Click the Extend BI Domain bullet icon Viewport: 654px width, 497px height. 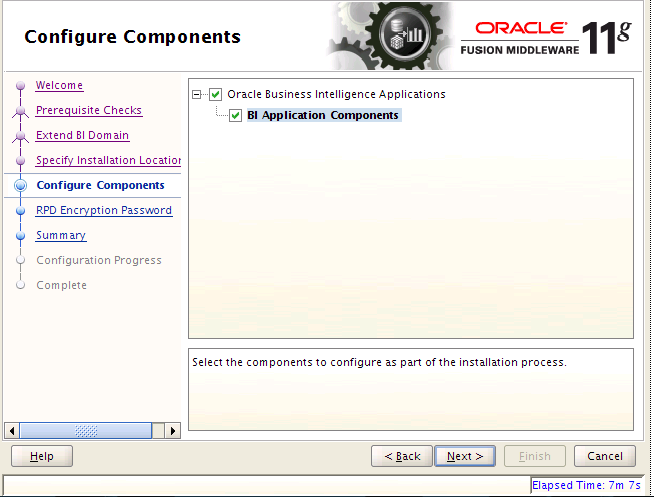coord(20,136)
